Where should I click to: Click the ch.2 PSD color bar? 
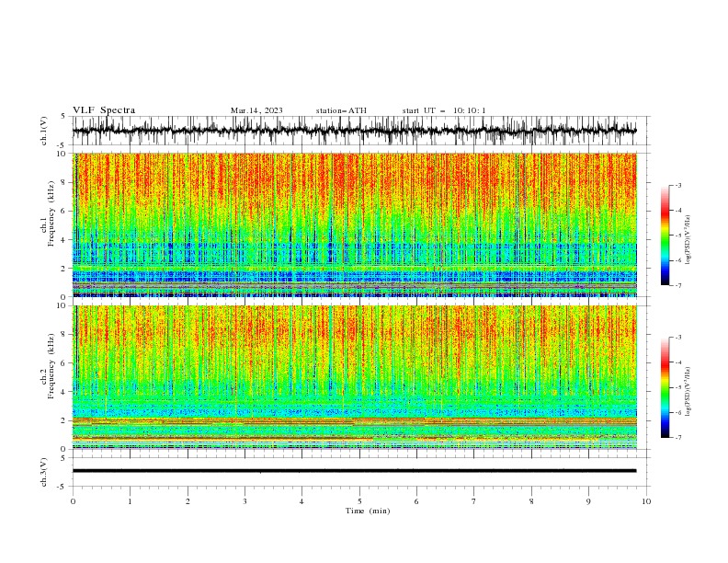pos(665,387)
